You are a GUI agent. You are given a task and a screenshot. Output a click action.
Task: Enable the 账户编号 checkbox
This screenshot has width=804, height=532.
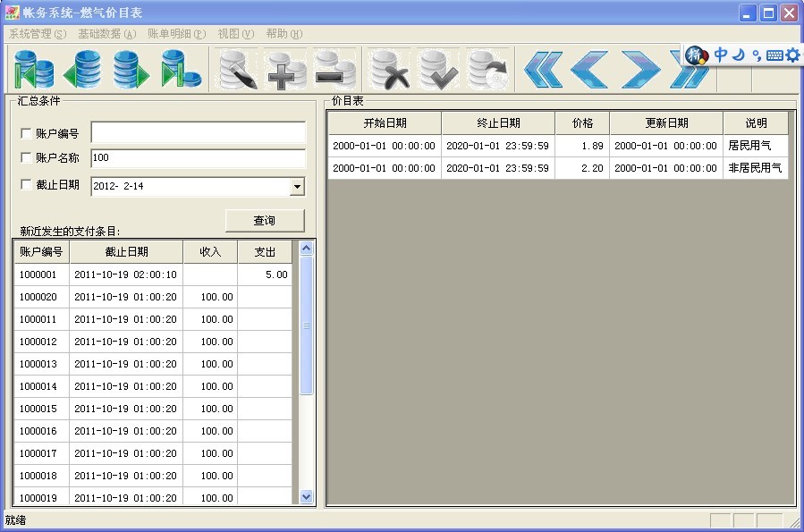pos(26,134)
